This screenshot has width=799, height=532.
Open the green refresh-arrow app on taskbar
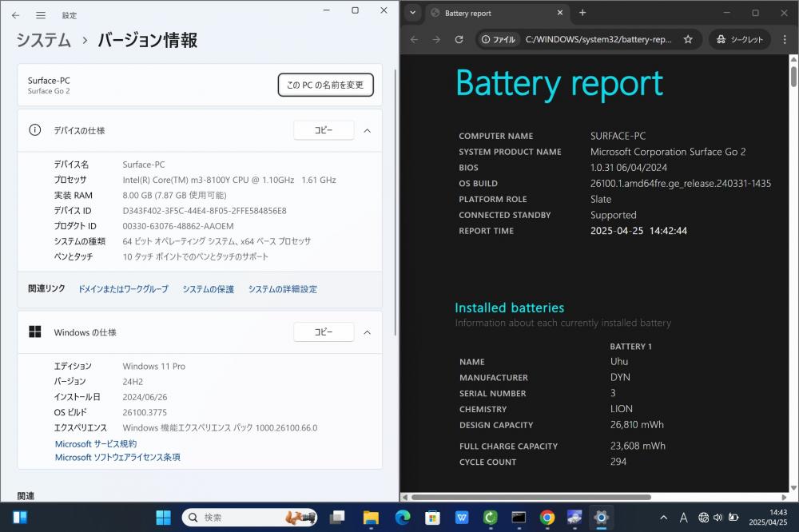point(491,518)
